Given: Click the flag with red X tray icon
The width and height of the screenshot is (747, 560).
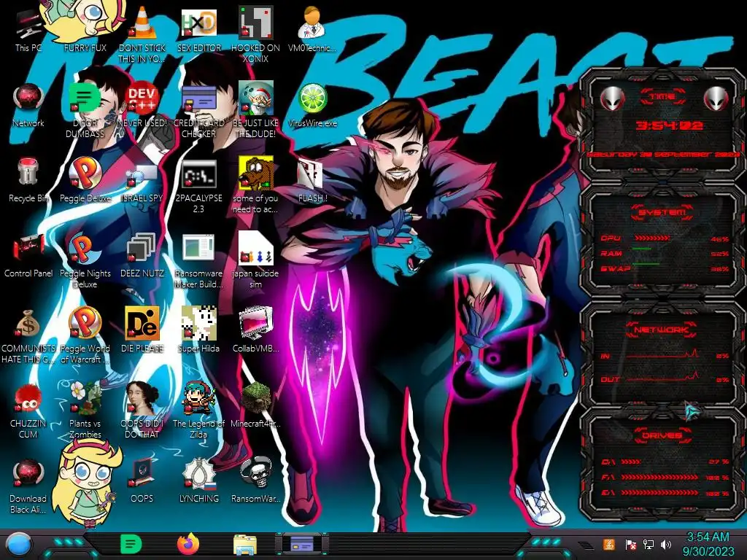Looking at the screenshot, I should 631,545.
